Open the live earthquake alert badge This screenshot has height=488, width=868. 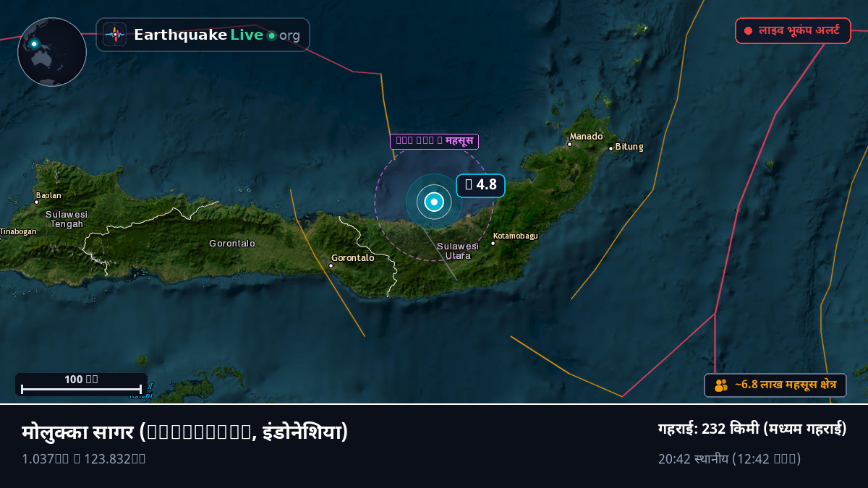[x=793, y=31]
